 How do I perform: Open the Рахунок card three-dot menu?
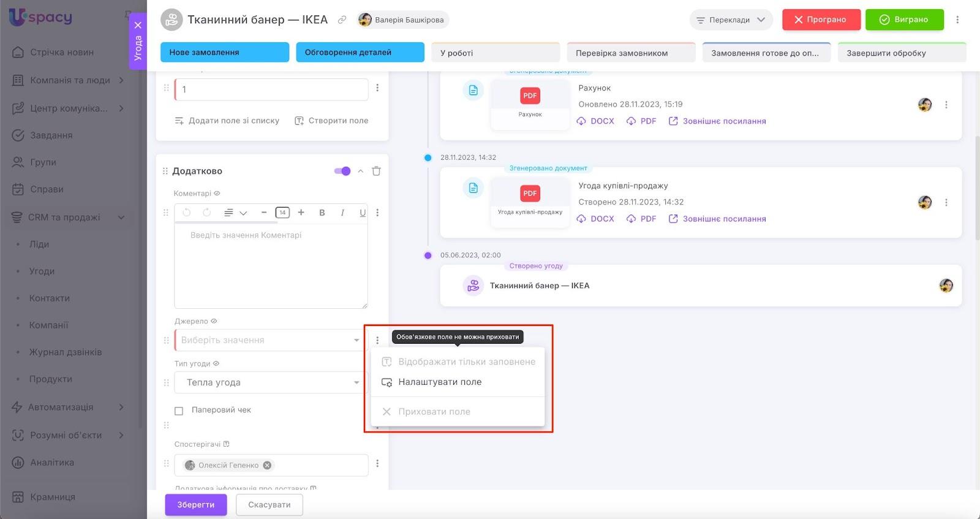click(x=946, y=105)
